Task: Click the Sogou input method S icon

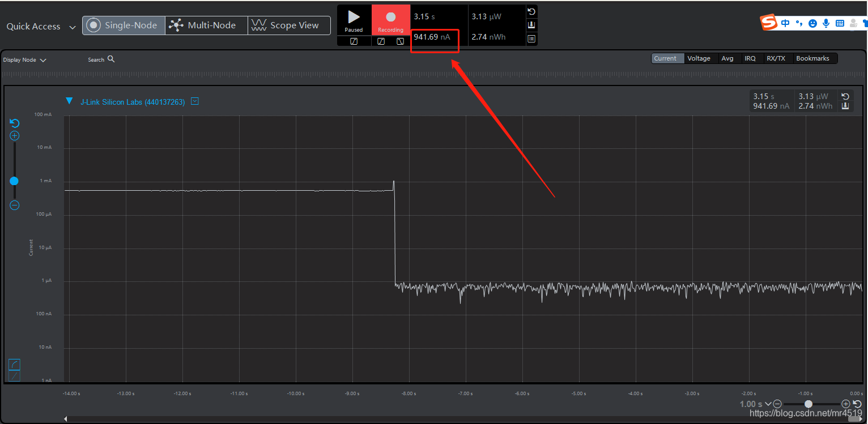Action: point(768,23)
